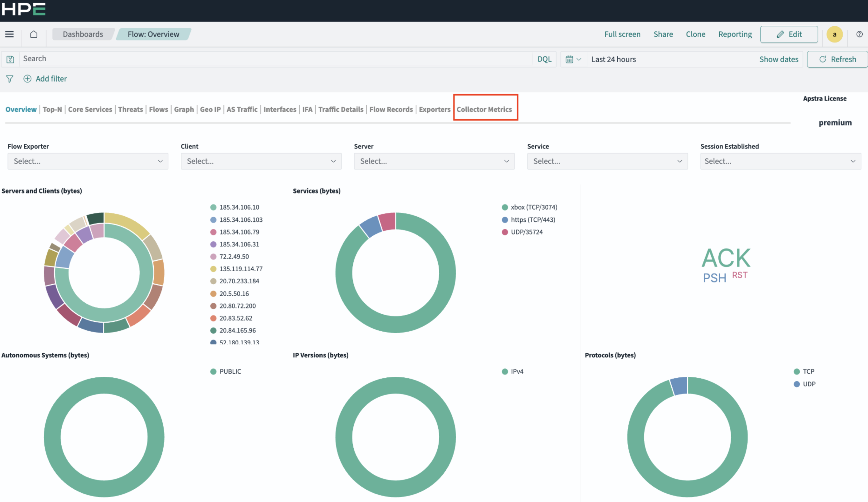Clone this dashboard
Image resolution: width=868 pixels, height=502 pixels.
pyautogui.click(x=695, y=34)
